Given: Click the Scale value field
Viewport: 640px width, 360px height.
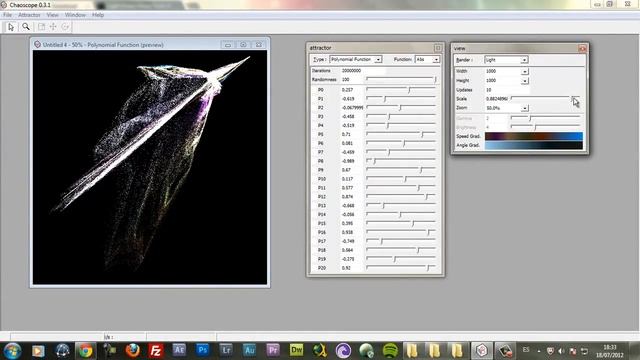Looking at the screenshot, I should (x=497, y=99).
